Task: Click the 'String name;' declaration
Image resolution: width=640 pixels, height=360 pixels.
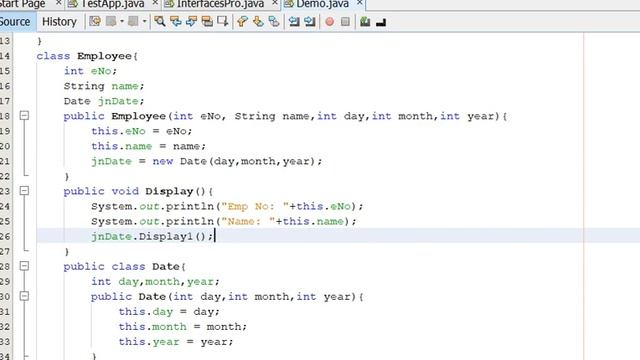Action: point(104,86)
